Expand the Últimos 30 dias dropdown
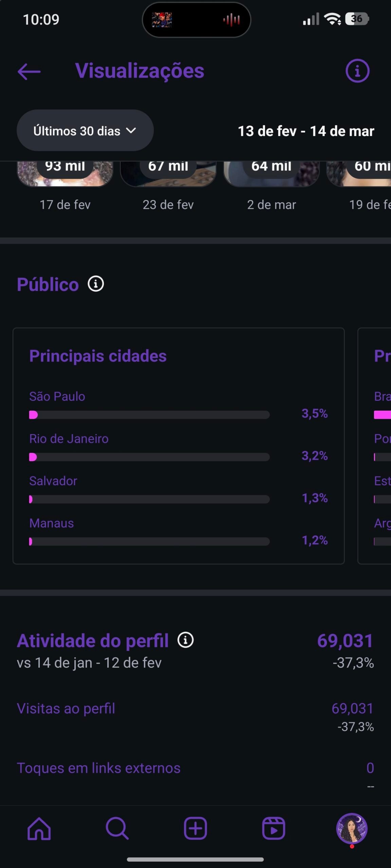Image resolution: width=391 pixels, height=868 pixels. [x=85, y=131]
